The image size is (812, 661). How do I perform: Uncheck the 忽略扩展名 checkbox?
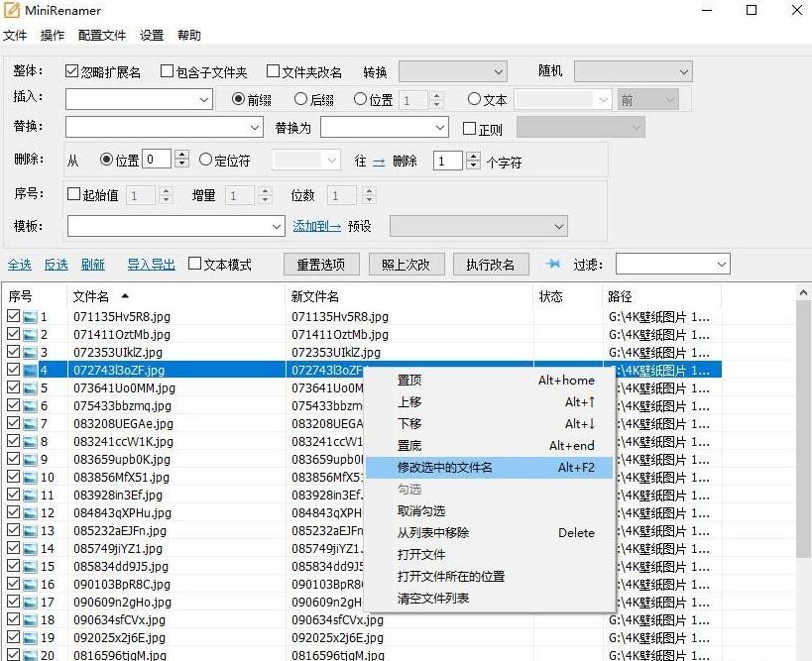69,69
